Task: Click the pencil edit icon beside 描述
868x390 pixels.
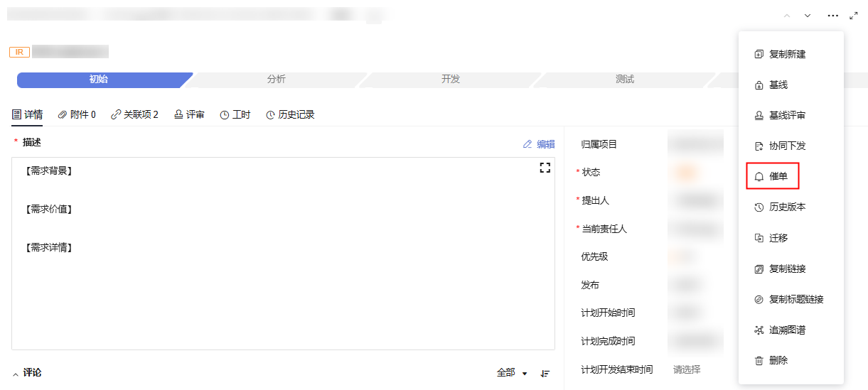Action: [x=527, y=144]
